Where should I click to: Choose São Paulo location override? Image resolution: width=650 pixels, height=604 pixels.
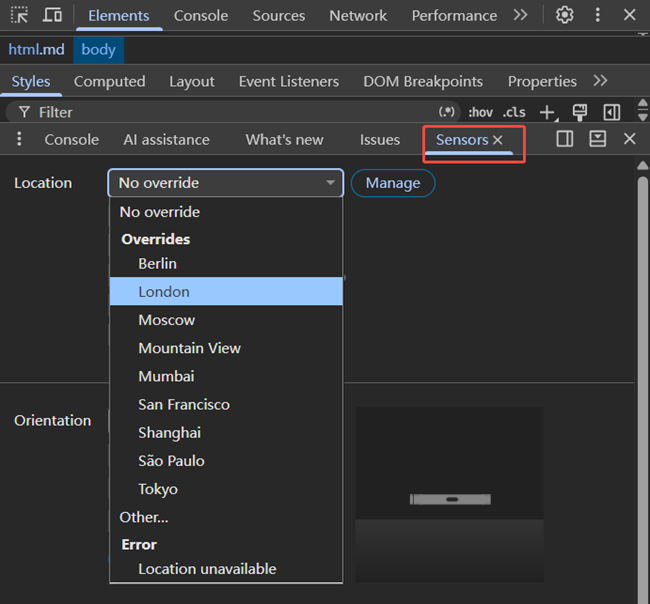pos(226,461)
